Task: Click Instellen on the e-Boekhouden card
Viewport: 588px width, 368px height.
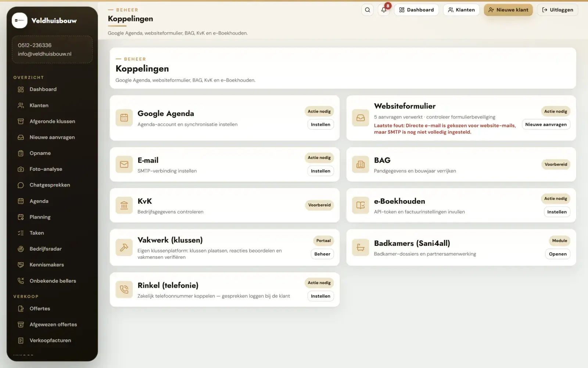Action: click(x=557, y=212)
